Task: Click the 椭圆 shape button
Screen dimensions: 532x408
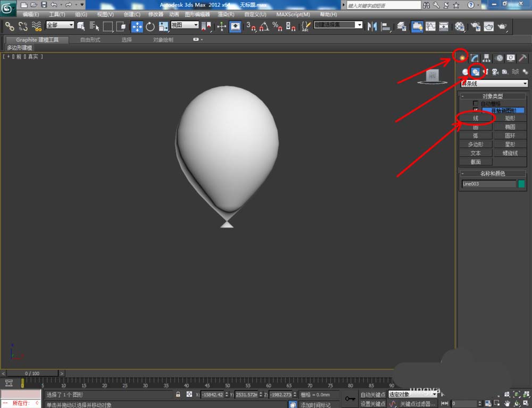Action: pyautogui.click(x=510, y=127)
